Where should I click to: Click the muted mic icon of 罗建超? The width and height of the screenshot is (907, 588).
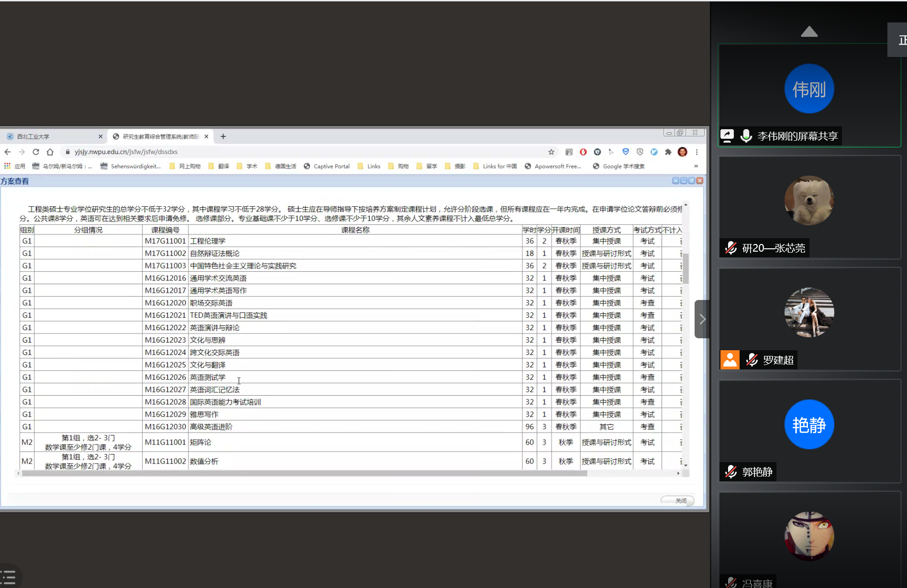752,360
